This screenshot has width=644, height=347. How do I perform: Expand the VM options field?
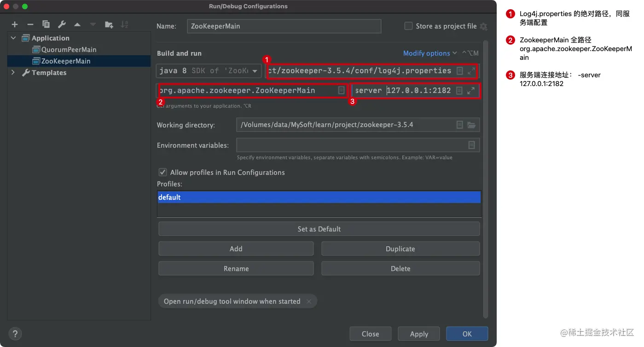click(471, 71)
